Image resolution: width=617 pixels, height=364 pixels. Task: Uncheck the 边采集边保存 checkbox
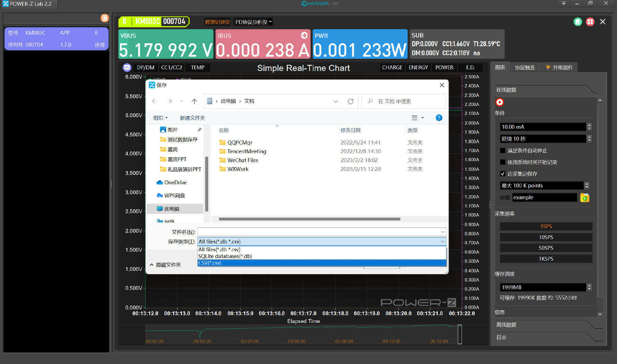[x=503, y=174]
